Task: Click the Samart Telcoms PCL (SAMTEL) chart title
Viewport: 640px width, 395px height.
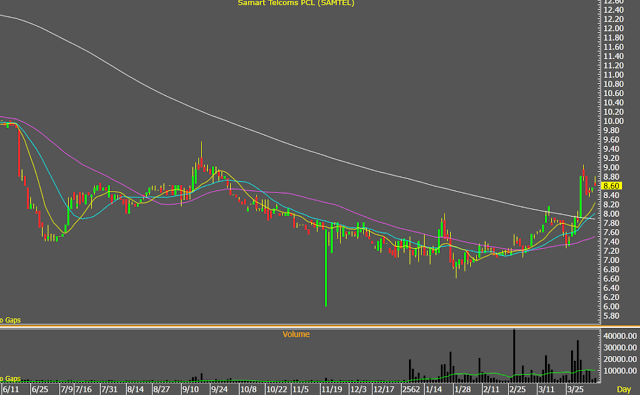Action: point(296,3)
